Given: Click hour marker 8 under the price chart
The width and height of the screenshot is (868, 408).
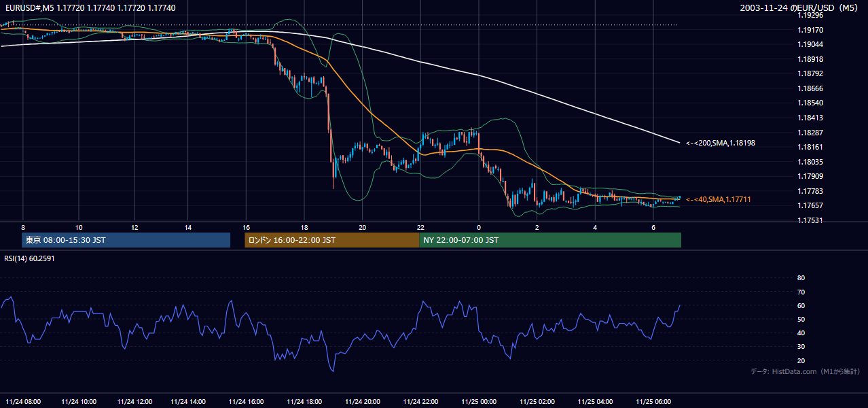Looking at the screenshot, I should [23, 227].
